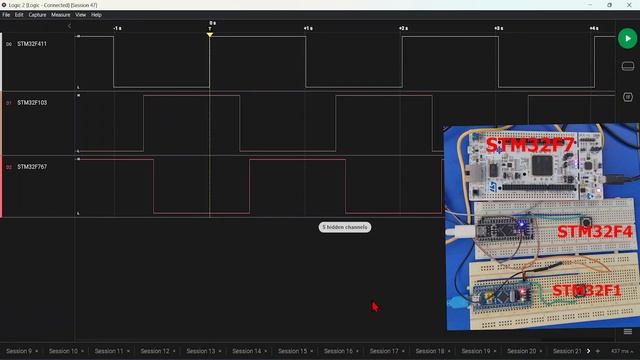Image resolution: width=640 pixels, height=360 pixels.
Task: Open the File menu
Action: [x=6, y=15]
